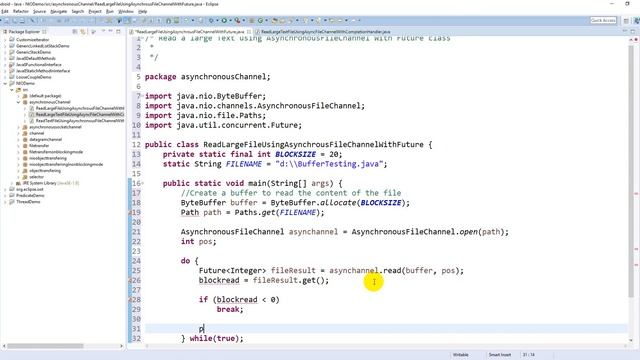The image size is (640, 360).
Task: Click the Package Explorer horizontal scrollbar
Action: [x=45, y=346]
